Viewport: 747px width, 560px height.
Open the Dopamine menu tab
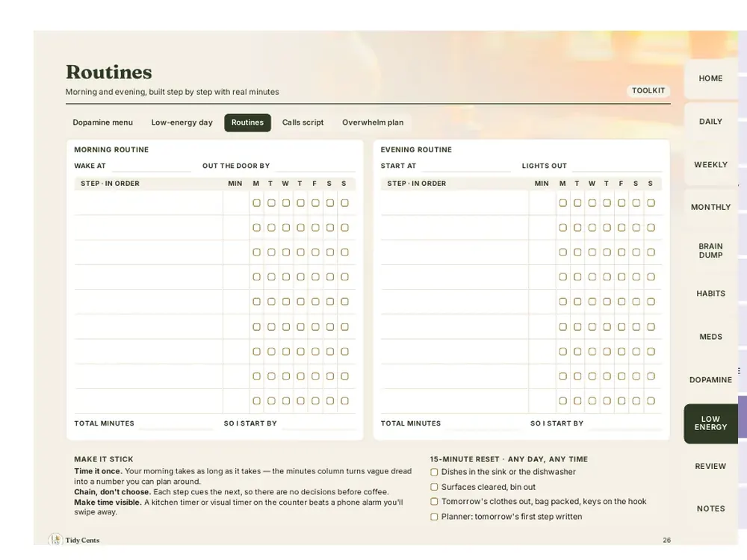tap(103, 122)
